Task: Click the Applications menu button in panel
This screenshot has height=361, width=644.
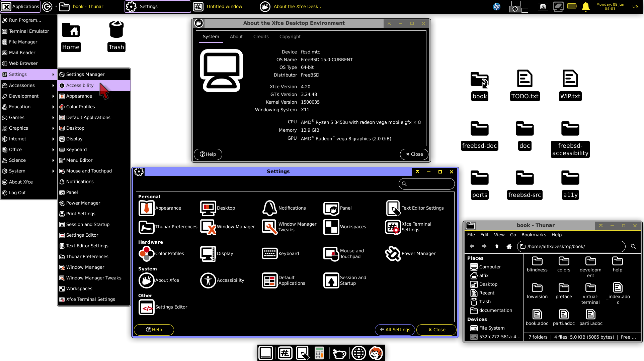Action: pos(20,6)
